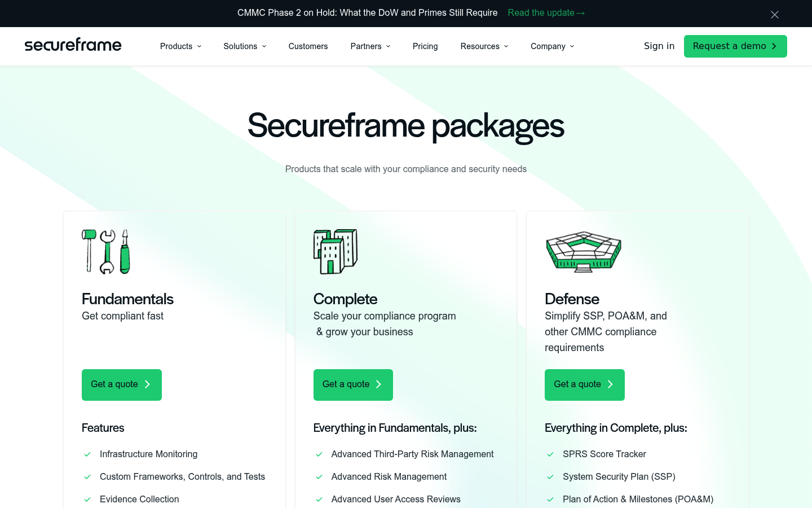Select 'System Security Plan (SSP)' text
The width and height of the screenshot is (812, 508).
click(x=619, y=477)
